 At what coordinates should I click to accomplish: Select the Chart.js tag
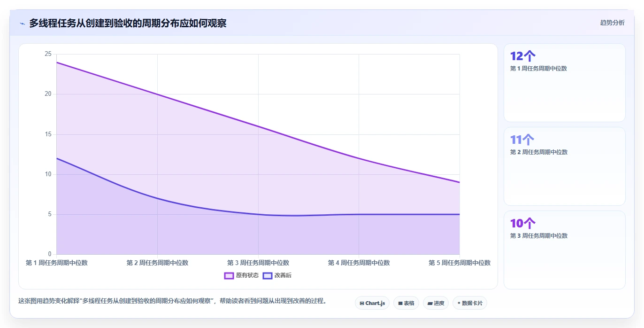tap(372, 303)
